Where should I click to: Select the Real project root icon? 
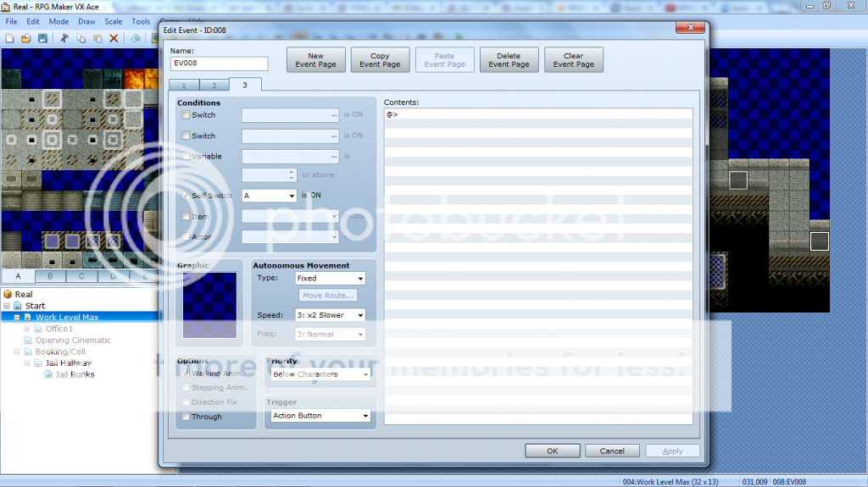click(x=8, y=295)
